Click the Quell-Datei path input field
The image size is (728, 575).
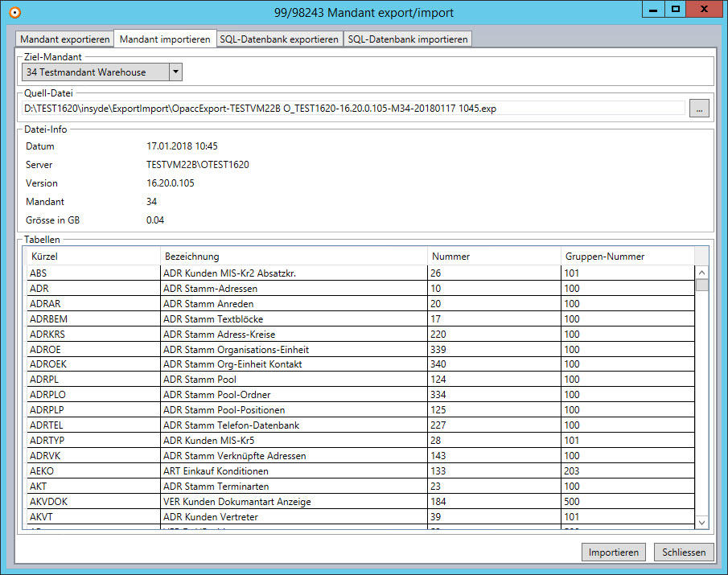pos(354,108)
